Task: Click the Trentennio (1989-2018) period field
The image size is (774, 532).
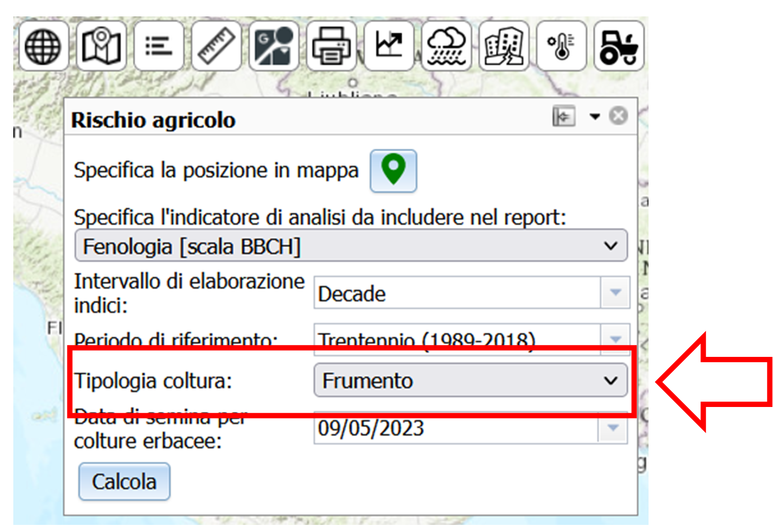Action: coord(457,340)
